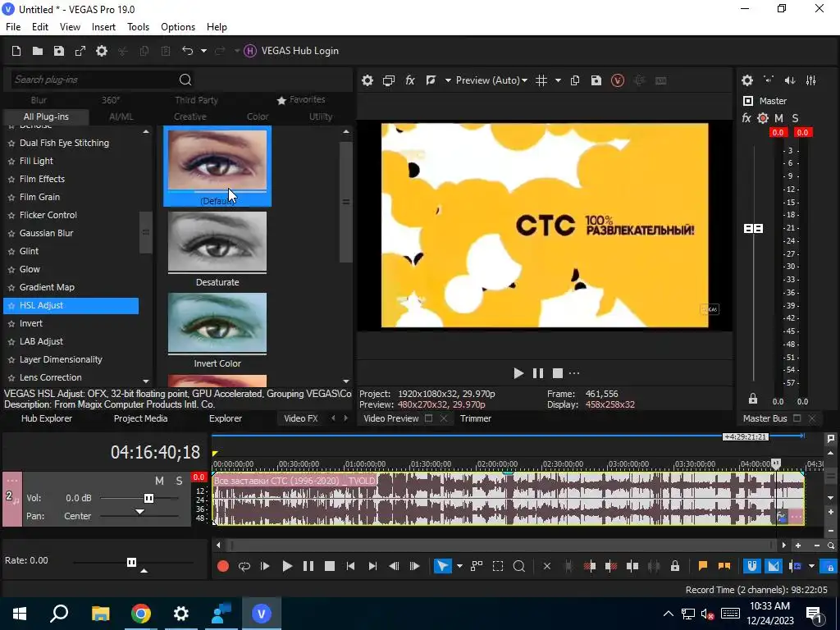Screen dimensions: 840x630
Task: Choose the Desaturate preset thumbnail
Action: [x=217, y=242]
